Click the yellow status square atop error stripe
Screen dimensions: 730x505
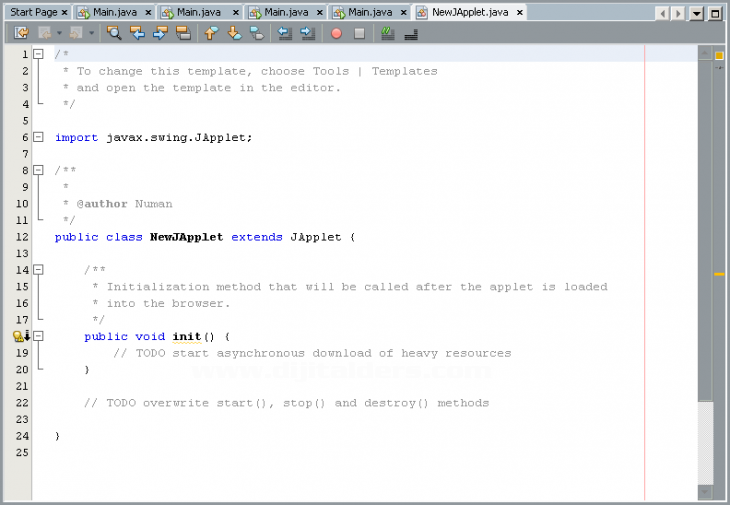point(719,55)
